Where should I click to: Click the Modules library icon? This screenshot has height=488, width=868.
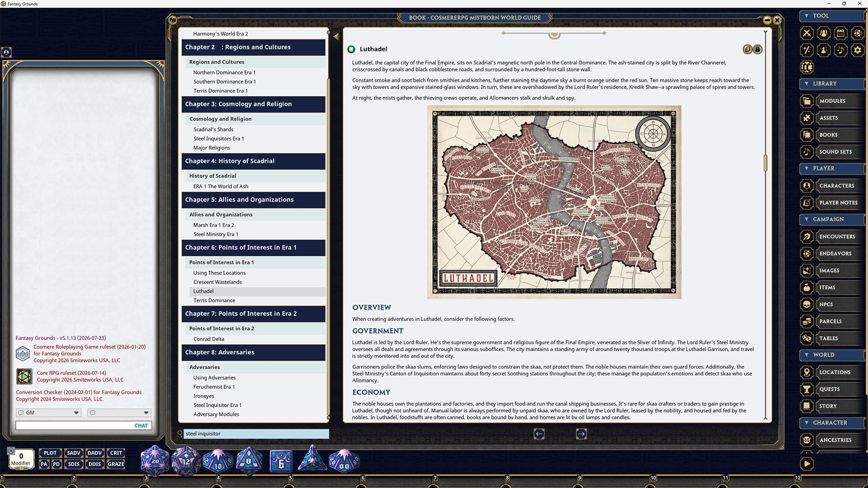pyautogui.click(x=807, y=101)
